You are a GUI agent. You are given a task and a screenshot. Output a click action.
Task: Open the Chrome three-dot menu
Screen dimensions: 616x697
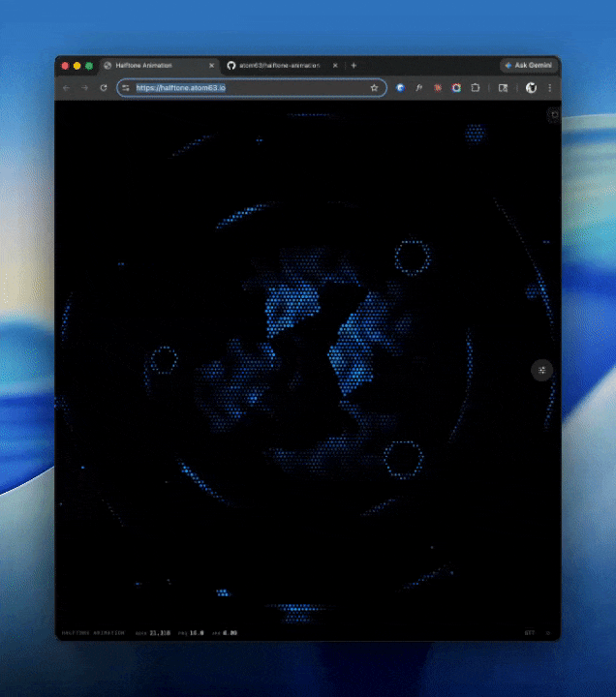click(x=550, y=88)
